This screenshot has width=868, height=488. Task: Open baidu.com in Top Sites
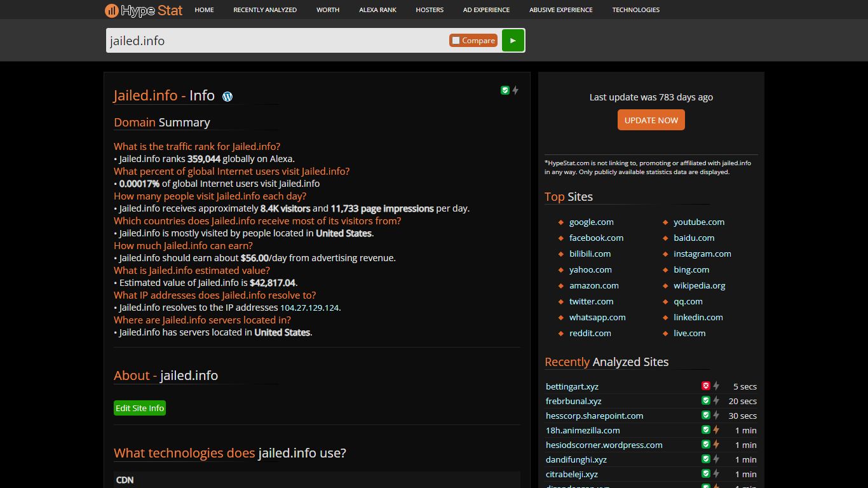(x=694, y=238)
